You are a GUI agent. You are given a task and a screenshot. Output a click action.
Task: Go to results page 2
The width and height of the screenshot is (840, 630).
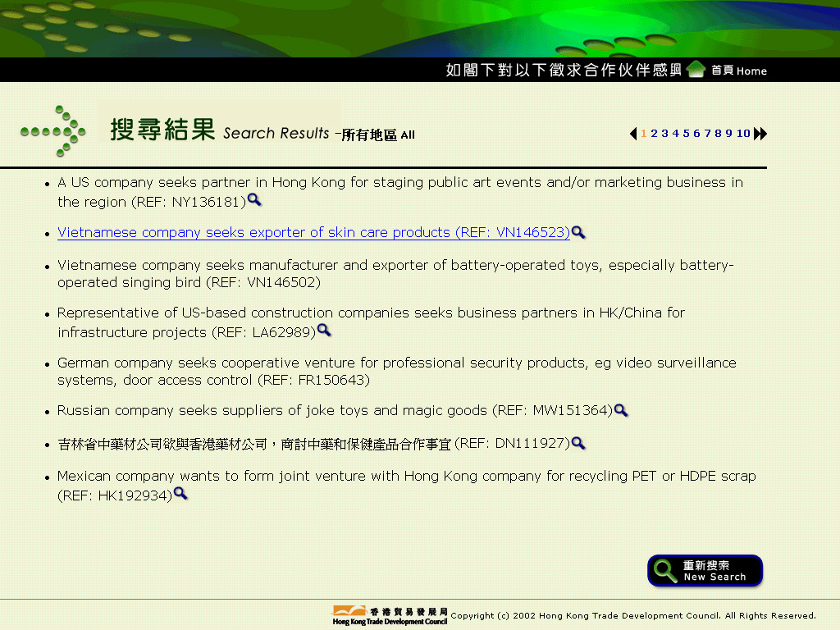coord(655,134)
